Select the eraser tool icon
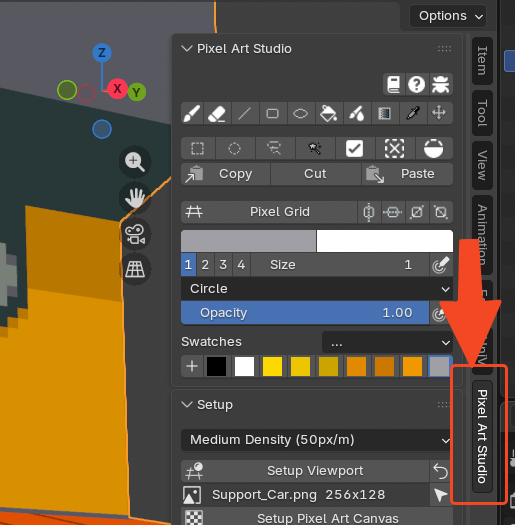Screen dimensions: 515x525 (x=217, y=114)
